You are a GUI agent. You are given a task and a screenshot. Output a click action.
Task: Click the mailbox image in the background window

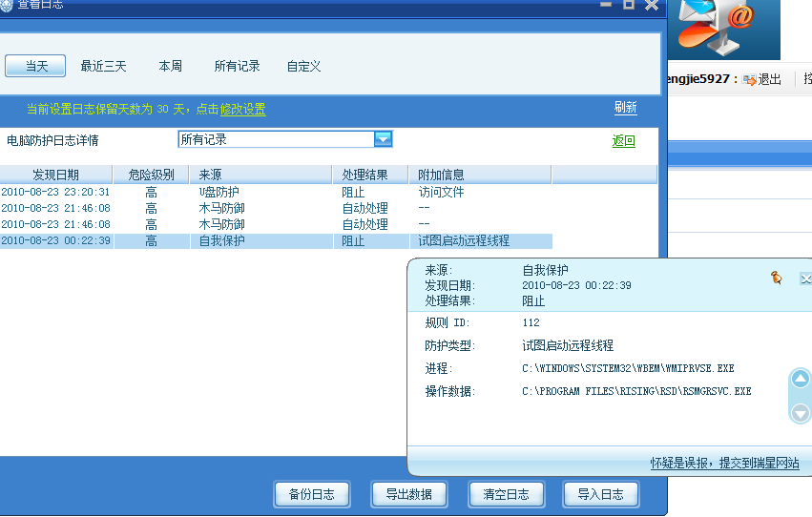point(724,29)
